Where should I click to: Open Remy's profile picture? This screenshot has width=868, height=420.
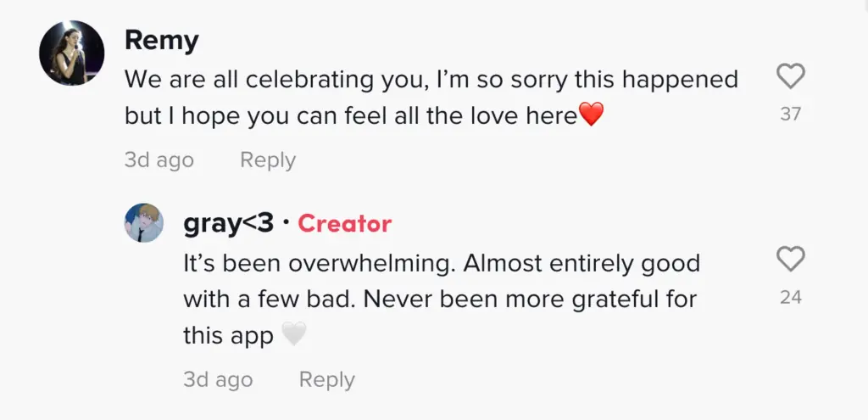coord(72,53)
